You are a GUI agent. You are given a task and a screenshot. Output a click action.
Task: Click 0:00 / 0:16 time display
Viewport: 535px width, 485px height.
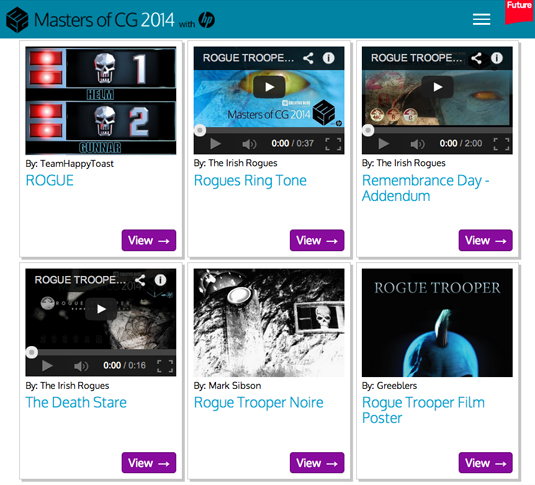point(125,366)
